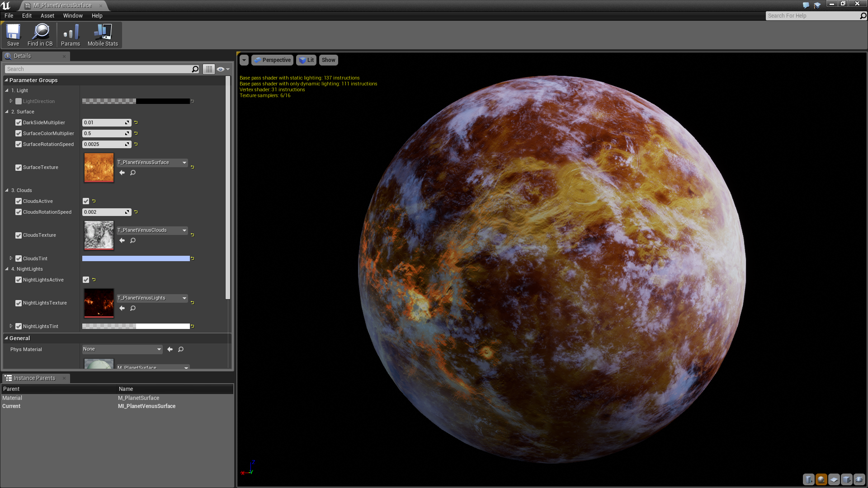The image size is (868, 488).
Task: Open the Window menu
Action: 73,15
